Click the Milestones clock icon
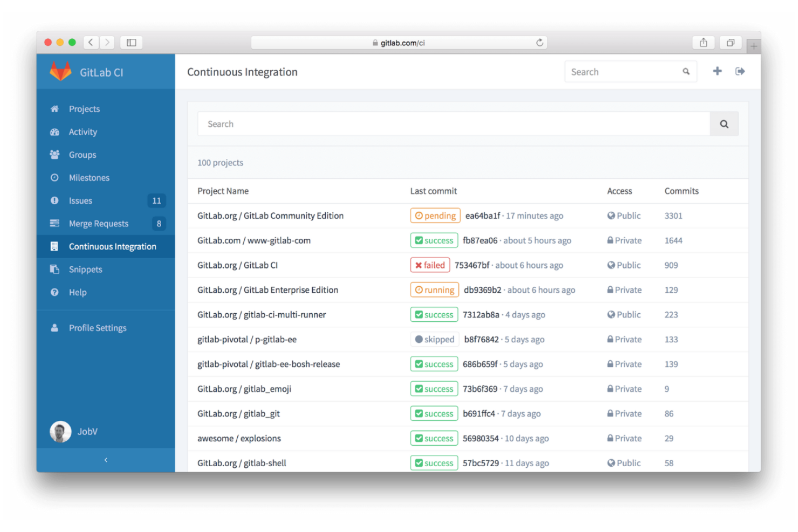The height and width of the screenshot is (532, 798). coord(54,178)
